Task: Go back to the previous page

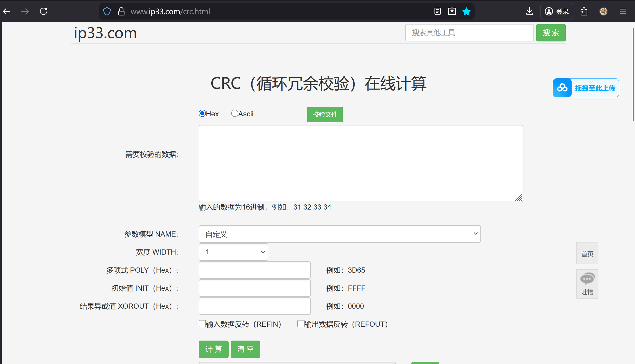Action: pyautogui.click(x=7, y=11)
